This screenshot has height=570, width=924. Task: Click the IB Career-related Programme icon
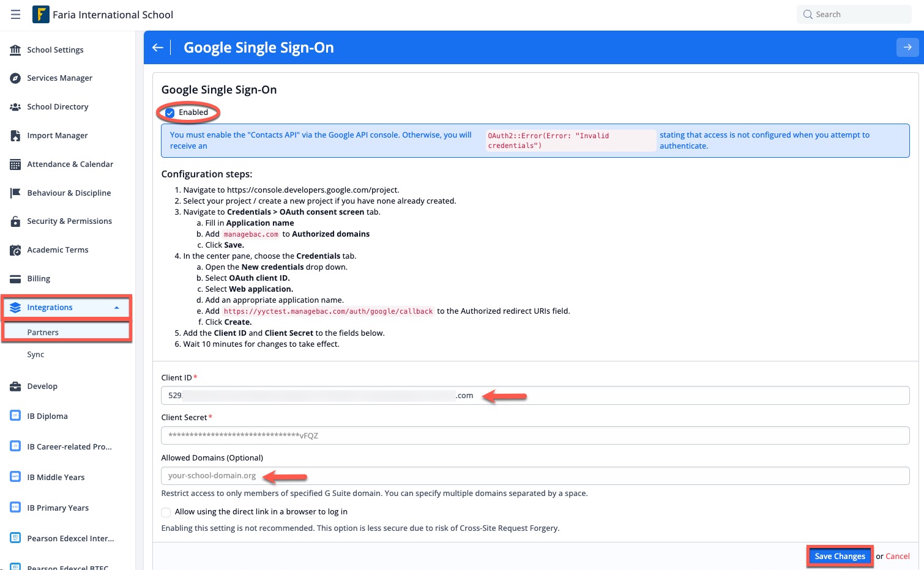pos(15,446)
